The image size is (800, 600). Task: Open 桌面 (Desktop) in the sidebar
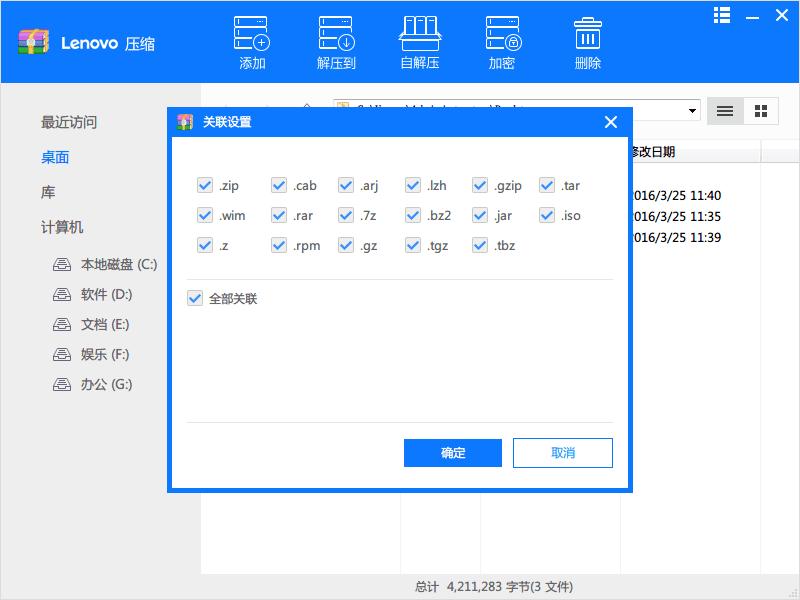55,157
